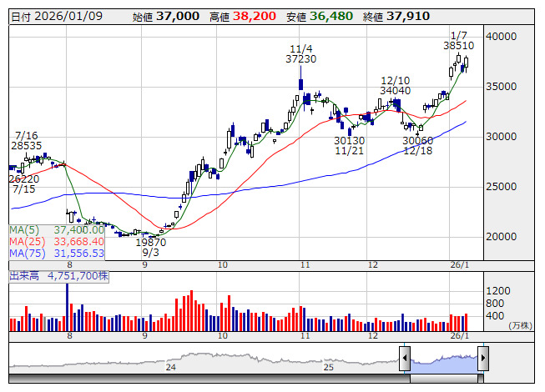This screenshot has height=392, width=545.
Task: Click the 7/16 28535 high label
Action: (27, 141)
